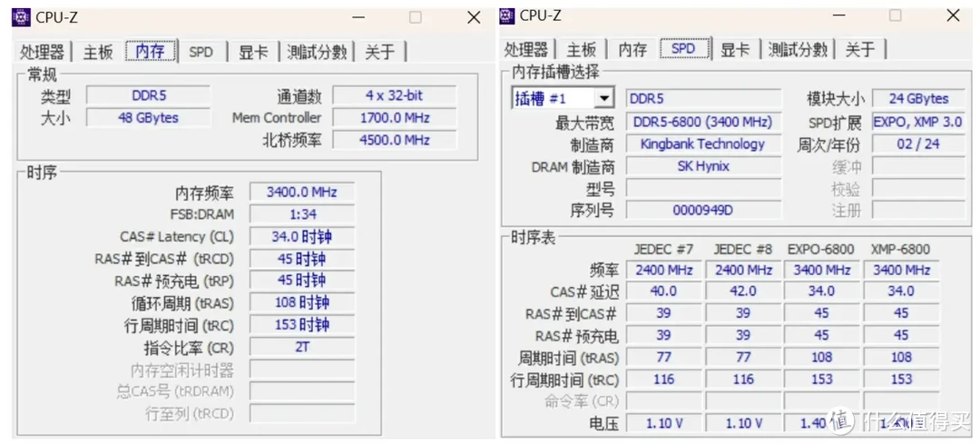Click the 34.0 时钟 CAS Latency value
Viewport: 980px width, 445px height.
(x=301, y=237)
